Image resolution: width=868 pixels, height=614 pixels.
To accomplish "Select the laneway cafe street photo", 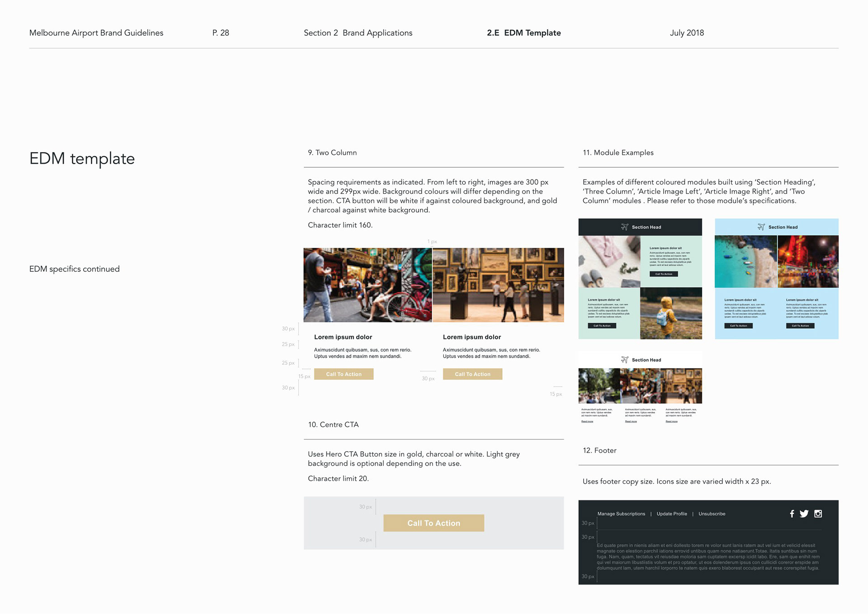I will point(367,285).
